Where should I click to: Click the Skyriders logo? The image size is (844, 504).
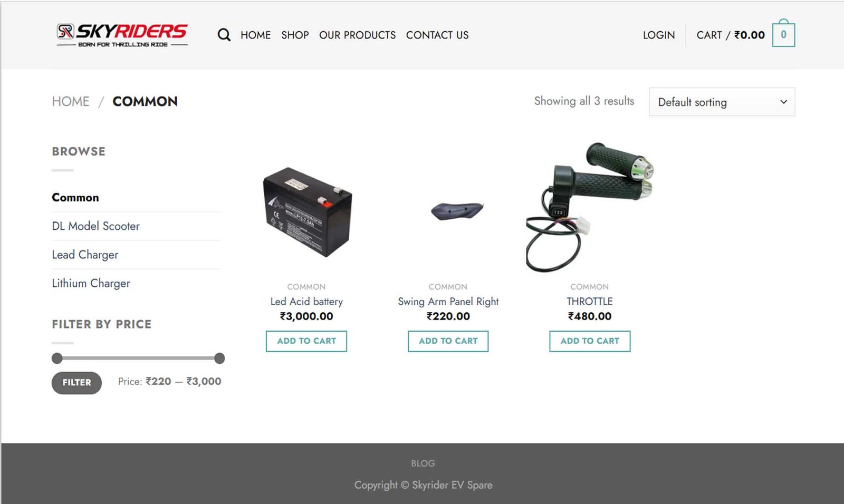[122, 35]
